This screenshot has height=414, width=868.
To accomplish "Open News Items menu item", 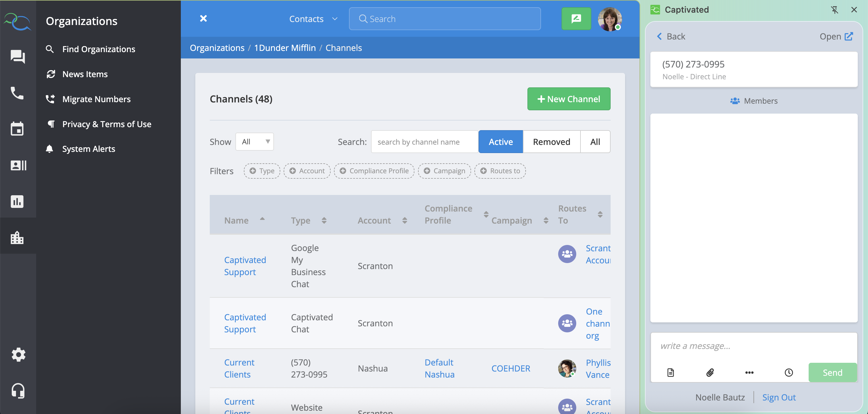I will point(85,74).
